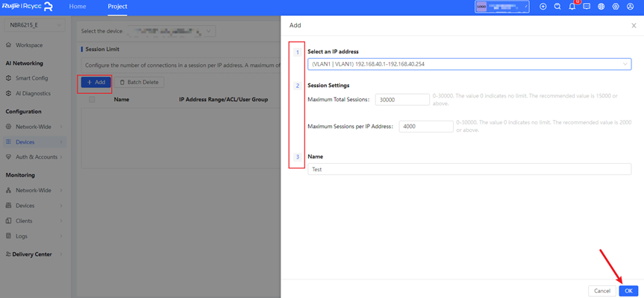Screen dimensions: 644x298
Task: Expand the Auth & Accounts sidebar menu
Action: tap(37, 156)
